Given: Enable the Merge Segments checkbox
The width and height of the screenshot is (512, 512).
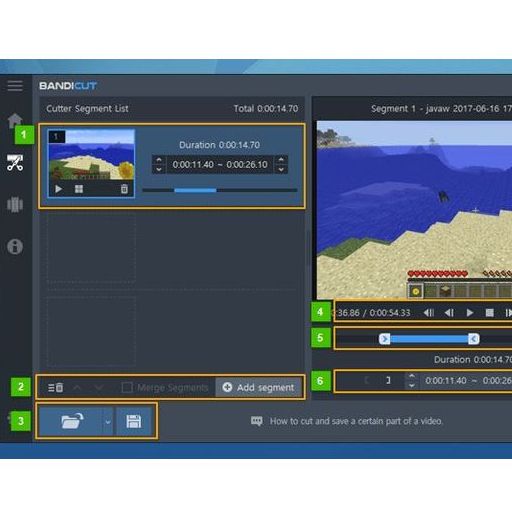Looking at the screenshot, I should (x=127, y=387).
